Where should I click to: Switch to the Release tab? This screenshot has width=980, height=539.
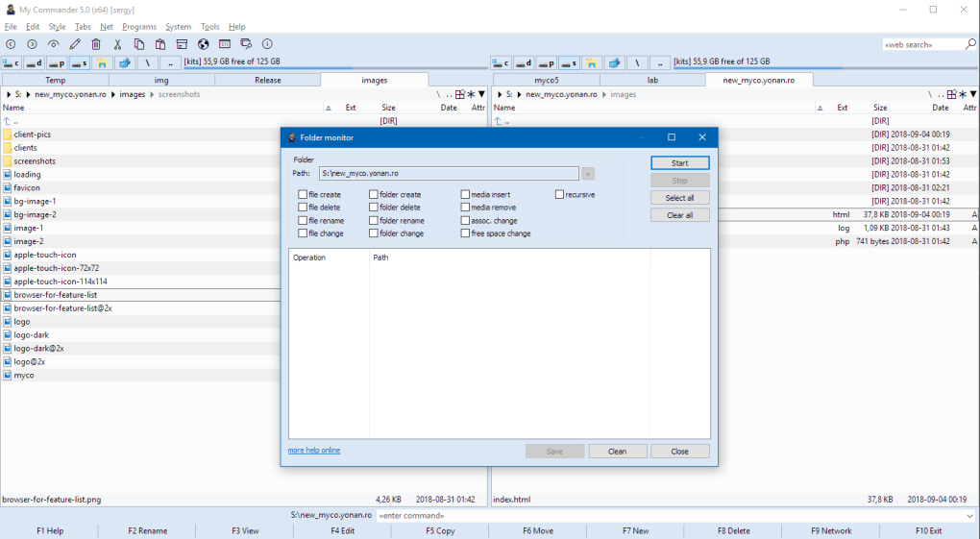(x=267, y=81)
